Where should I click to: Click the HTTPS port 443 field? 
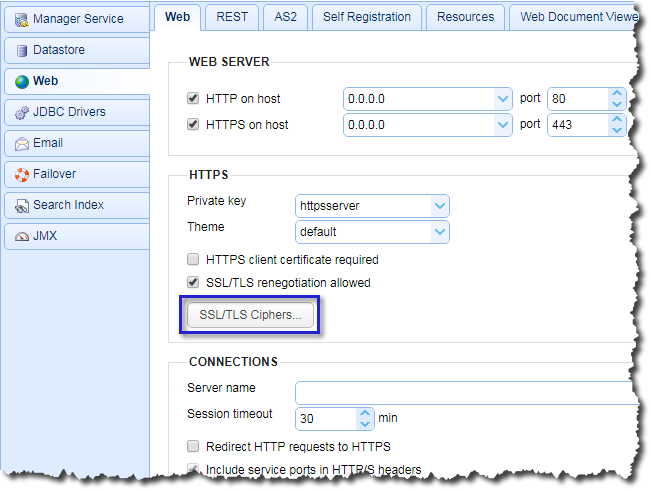[x=579, y=125]
